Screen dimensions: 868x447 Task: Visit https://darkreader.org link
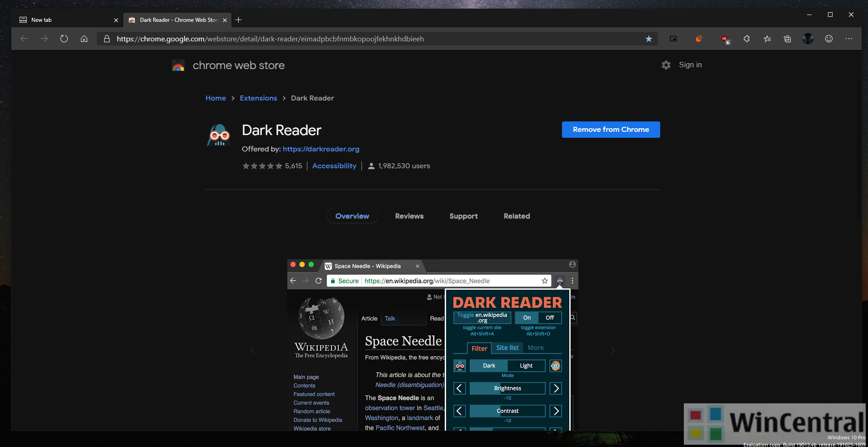click(x=321, y=149)
